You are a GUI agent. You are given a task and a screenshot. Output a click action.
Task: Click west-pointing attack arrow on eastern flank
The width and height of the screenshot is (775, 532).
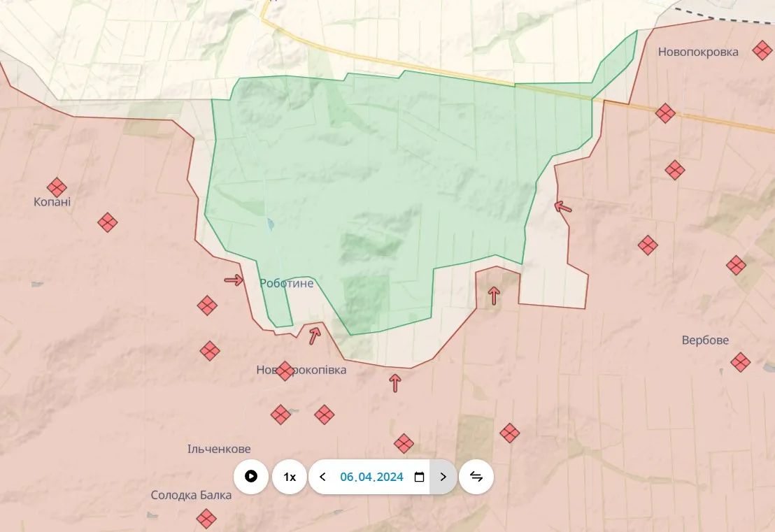tap(562, 206)
